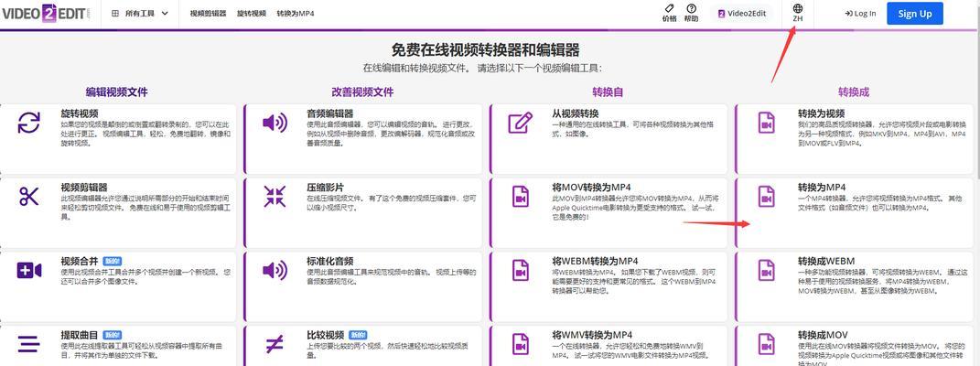Click the 新的! badge beside 比较视频
The width and height of the screenshot is (980, 366).
(x=358, y=335)
